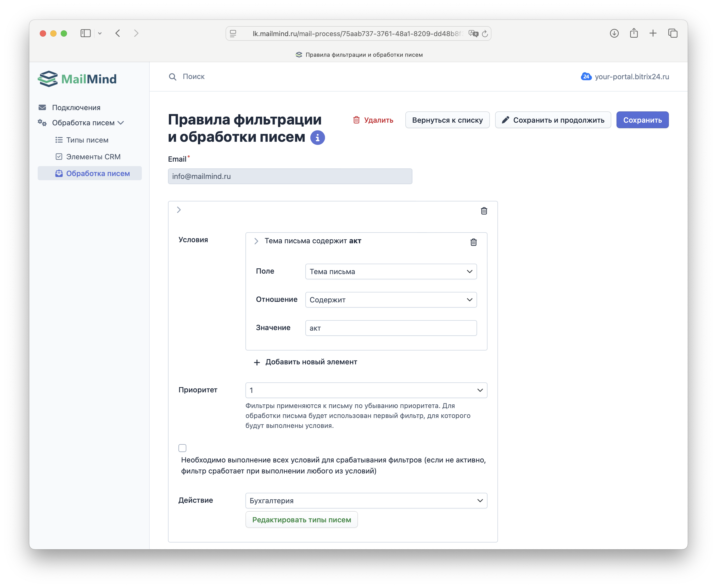Click the Safari share icon

click(634, 33)
